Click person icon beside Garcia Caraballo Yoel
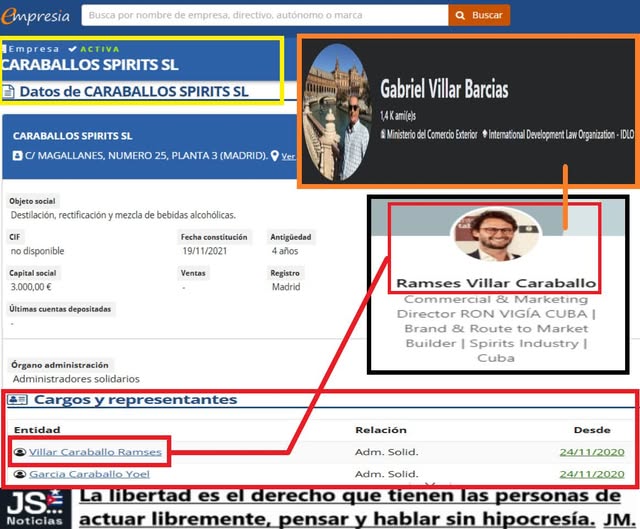The width and height of the screenshot is (640, 529). coord(20,474)
